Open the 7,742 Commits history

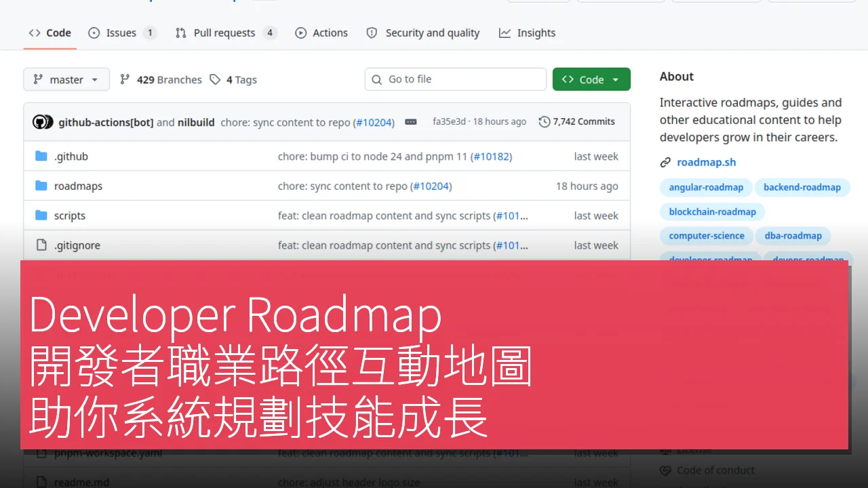[577, 121]
